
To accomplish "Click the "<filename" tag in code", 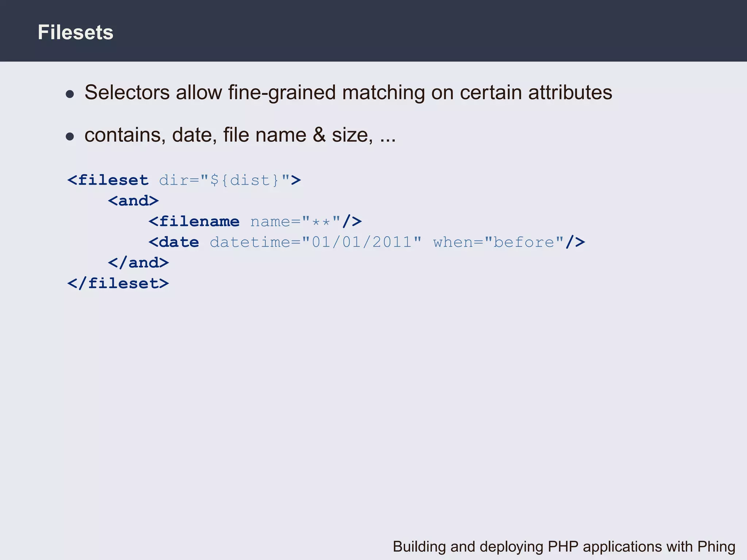I will pyautogui.click(x=194, y=222).
